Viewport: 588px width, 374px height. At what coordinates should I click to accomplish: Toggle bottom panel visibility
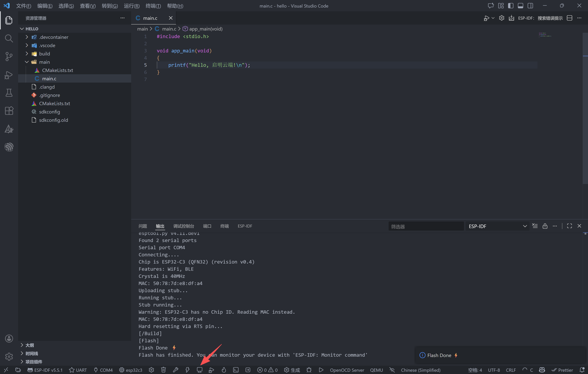[520, 6]
